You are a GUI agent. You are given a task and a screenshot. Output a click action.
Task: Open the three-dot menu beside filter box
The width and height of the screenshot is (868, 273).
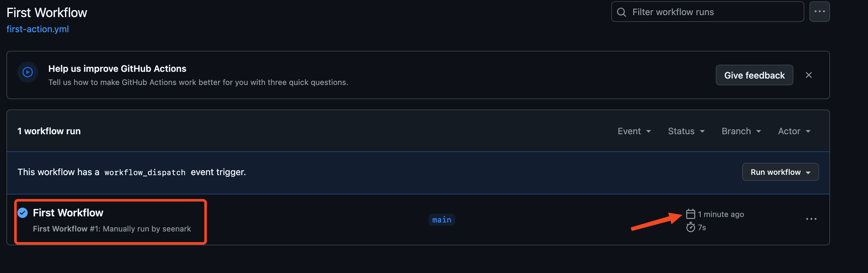coord(819,12)
